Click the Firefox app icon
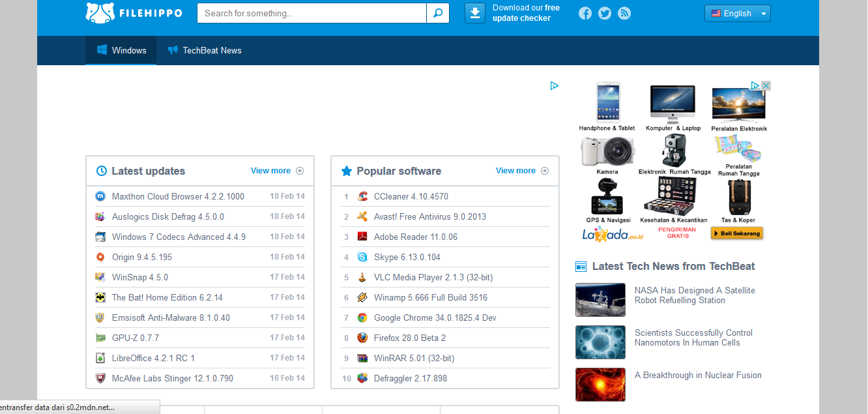Screen dimensions: 868x414 (362, 338)
